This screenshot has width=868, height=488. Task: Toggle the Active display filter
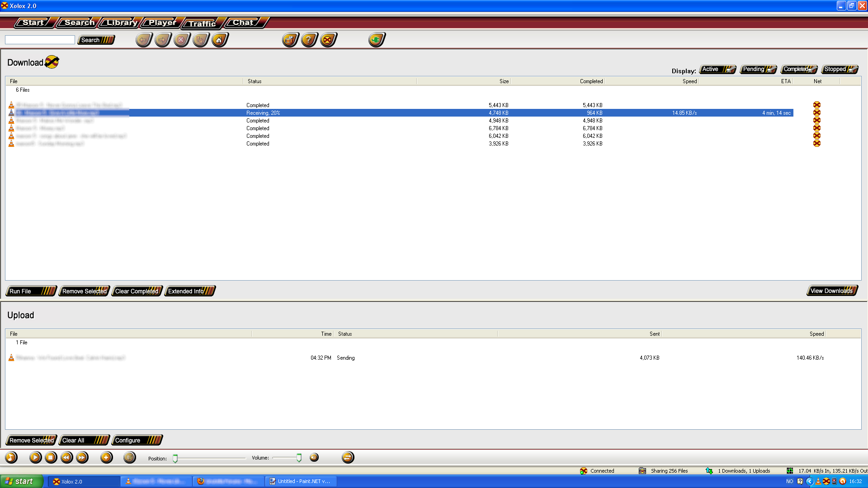coord(717,69)
